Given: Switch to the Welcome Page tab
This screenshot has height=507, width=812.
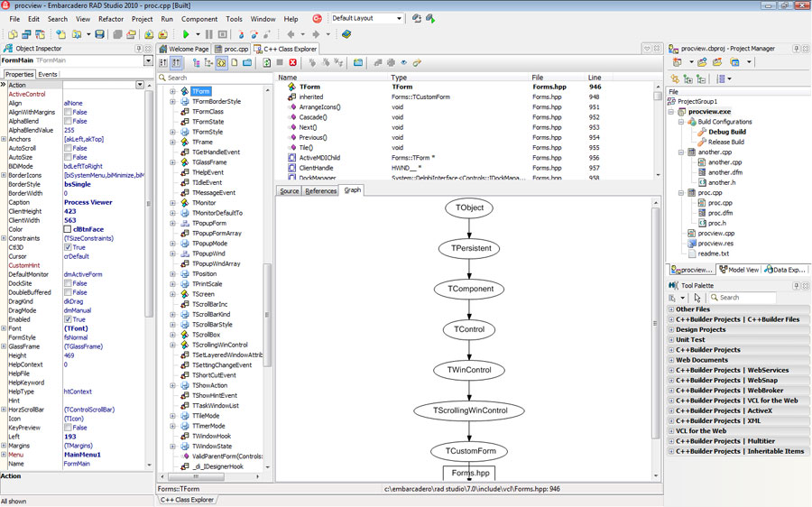Looking at the screenshot, I should pyautogui.click(x=184, y=49).
